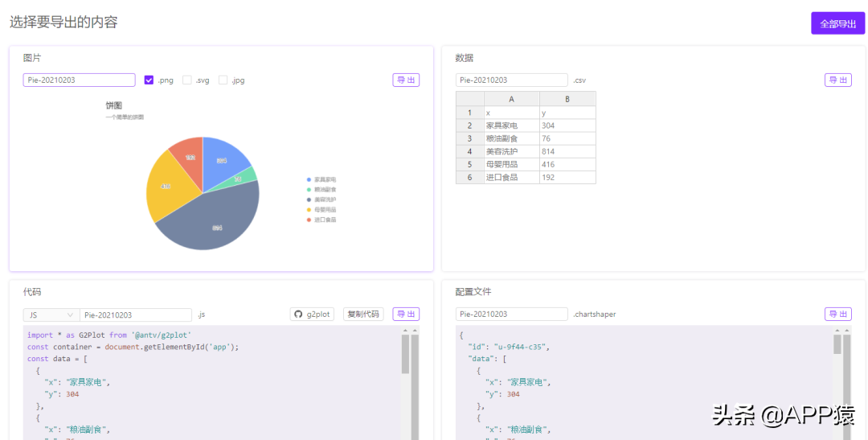Screen dimensions: 868x440
Task: Click table cell with value 76
Action: click(567, 138)
